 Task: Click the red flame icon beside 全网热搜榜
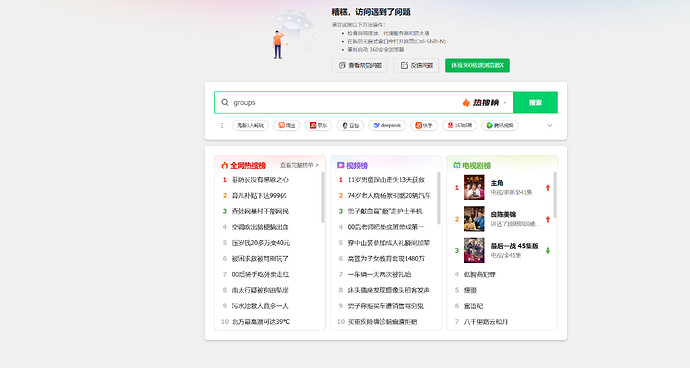[x=225, y=166]
